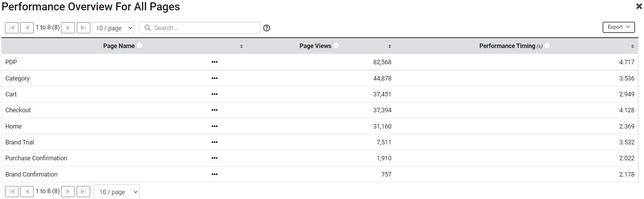Sort table by Page Name column arrows
Screen dimensions: 644x199
[241, 46]
